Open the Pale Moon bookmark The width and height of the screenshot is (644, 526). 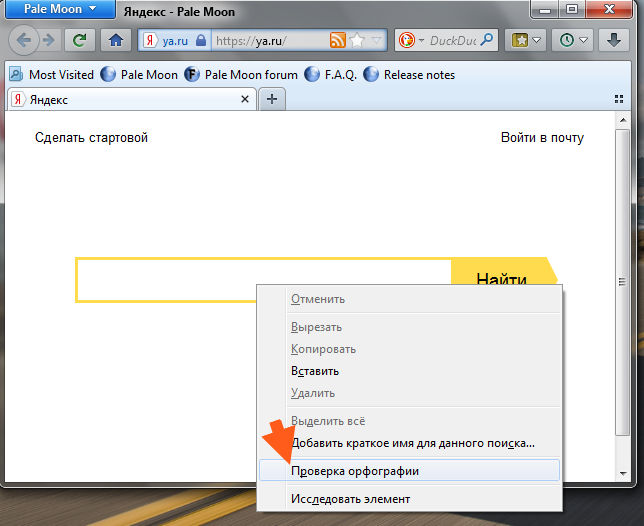coord(139,75)
